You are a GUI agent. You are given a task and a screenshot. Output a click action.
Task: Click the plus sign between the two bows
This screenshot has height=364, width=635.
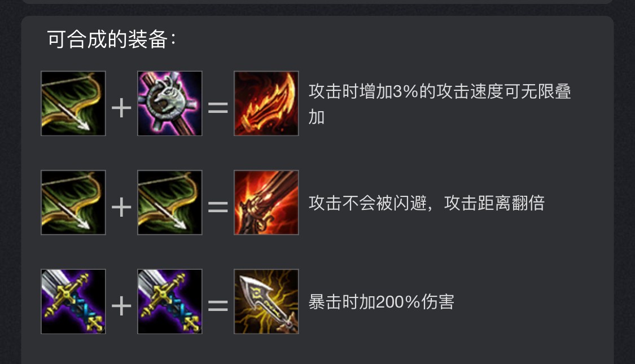click(x=121, y=207)
